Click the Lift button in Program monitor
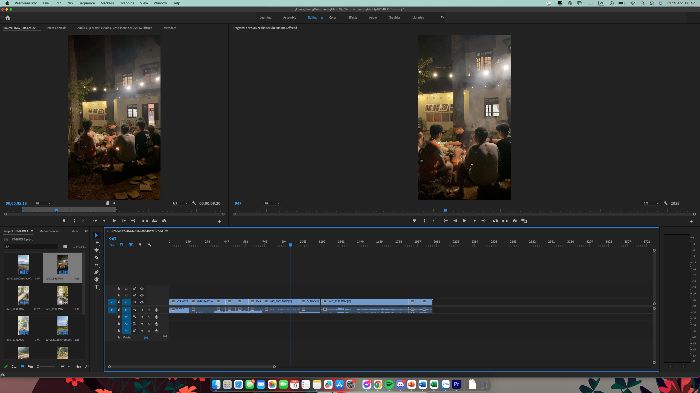Image resolution: width=700 pixels, height=393 pixels. (x=495, y=221)
